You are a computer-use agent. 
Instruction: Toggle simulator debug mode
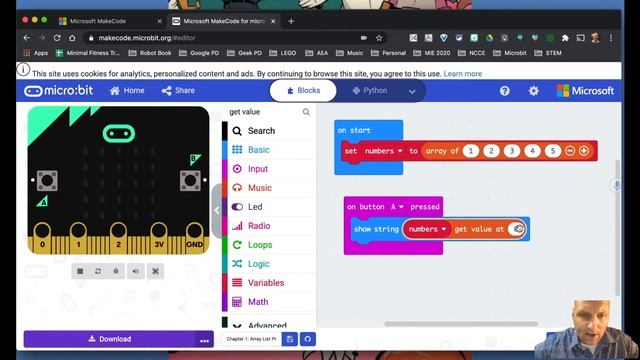[116, 271]
